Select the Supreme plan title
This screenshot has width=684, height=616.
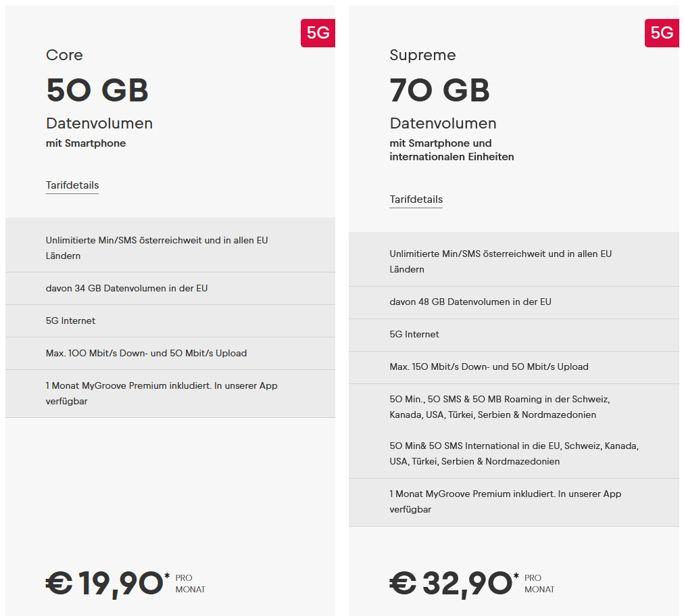pos(422,55)
